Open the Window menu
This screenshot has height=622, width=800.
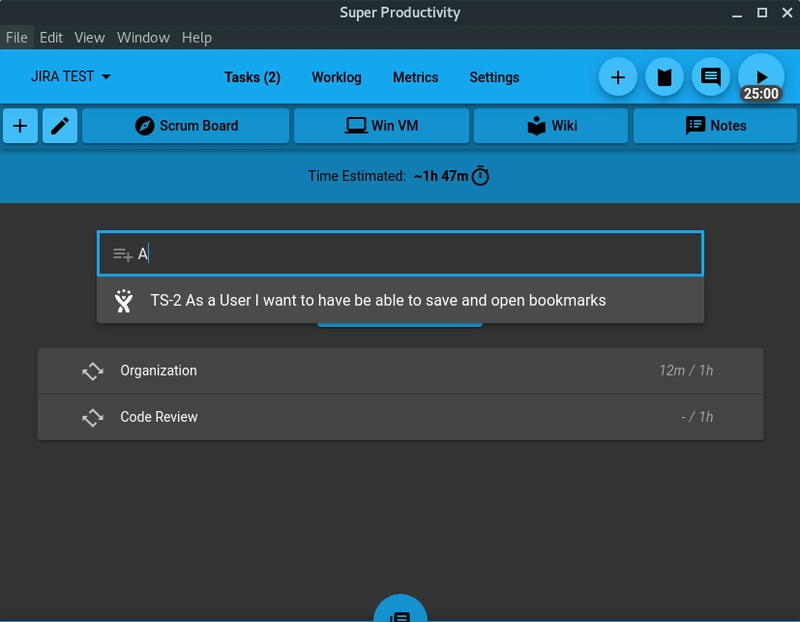143,37
